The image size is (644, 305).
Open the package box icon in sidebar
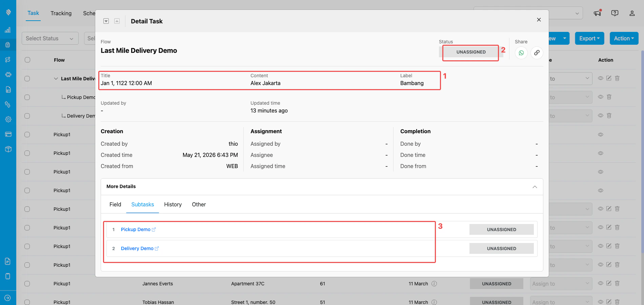pyautogui.click(x=8, y=149)
